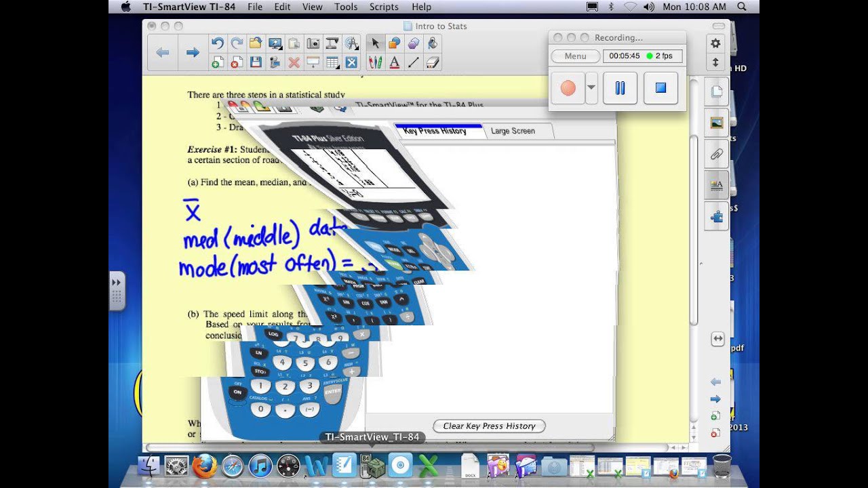Switch to the Key Press History tab
This screenshot has width=868, height=488.
(435, 131)
